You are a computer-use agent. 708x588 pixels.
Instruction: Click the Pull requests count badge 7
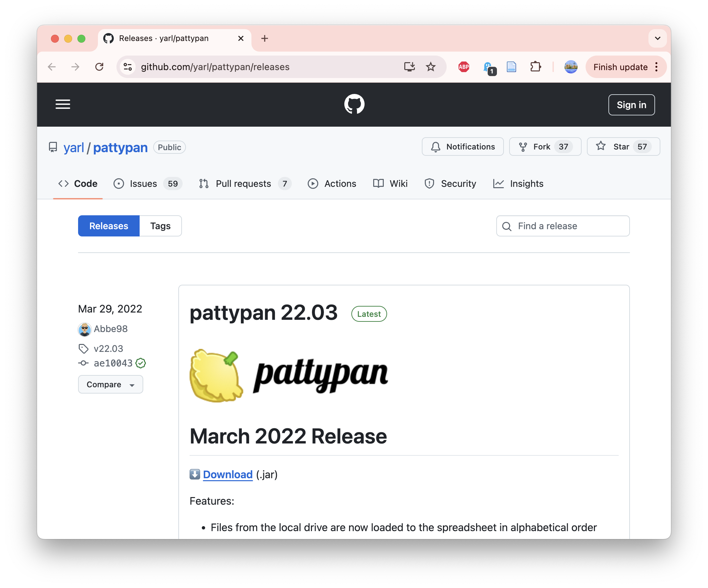click(285, 184)
